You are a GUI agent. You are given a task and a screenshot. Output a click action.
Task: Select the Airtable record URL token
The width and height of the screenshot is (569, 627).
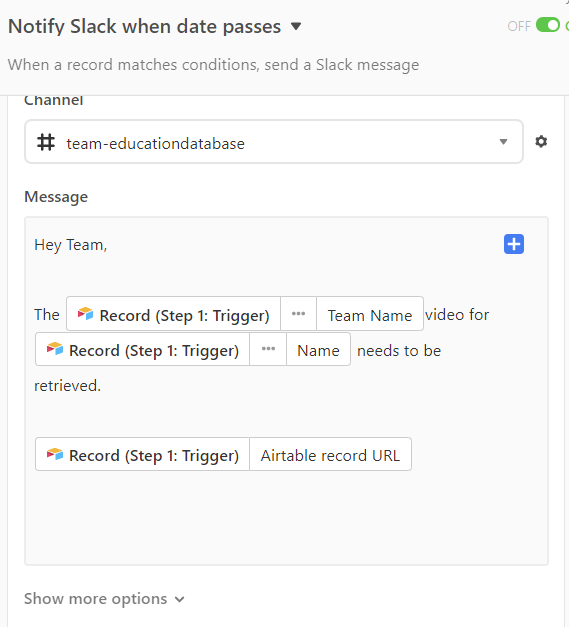[330, 454]
